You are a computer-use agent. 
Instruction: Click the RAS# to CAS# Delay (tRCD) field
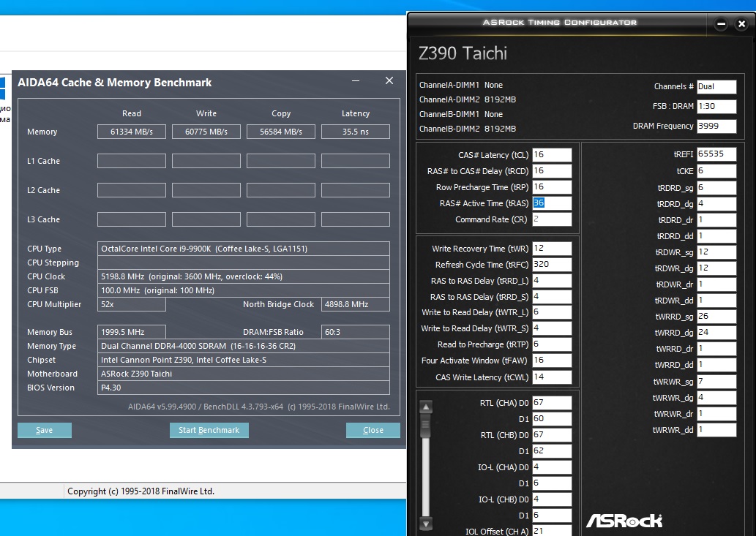tap(552, 170)
